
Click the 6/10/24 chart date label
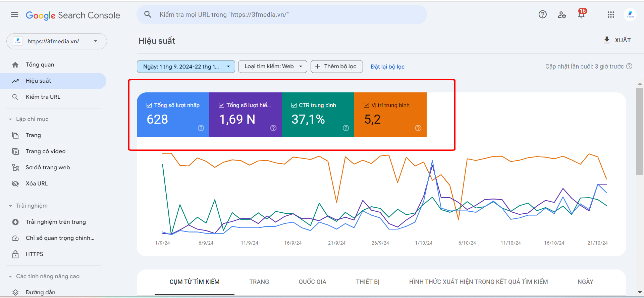coord(467,243)
